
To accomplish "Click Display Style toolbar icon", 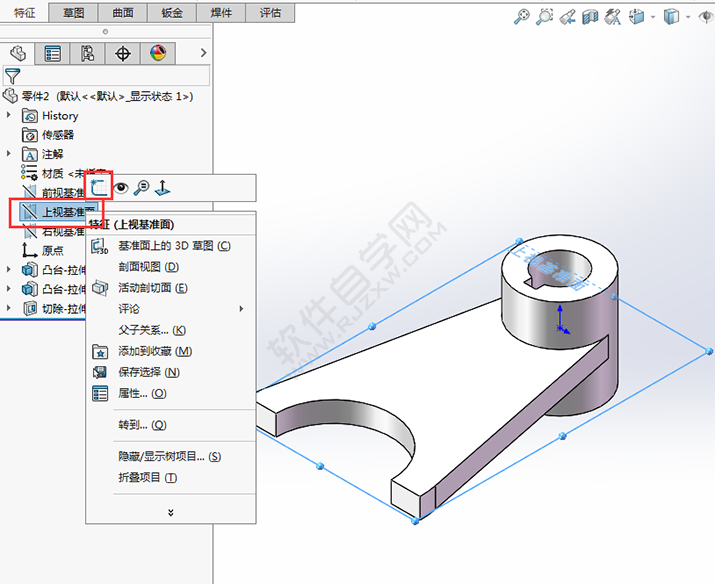I will point(671,17).
